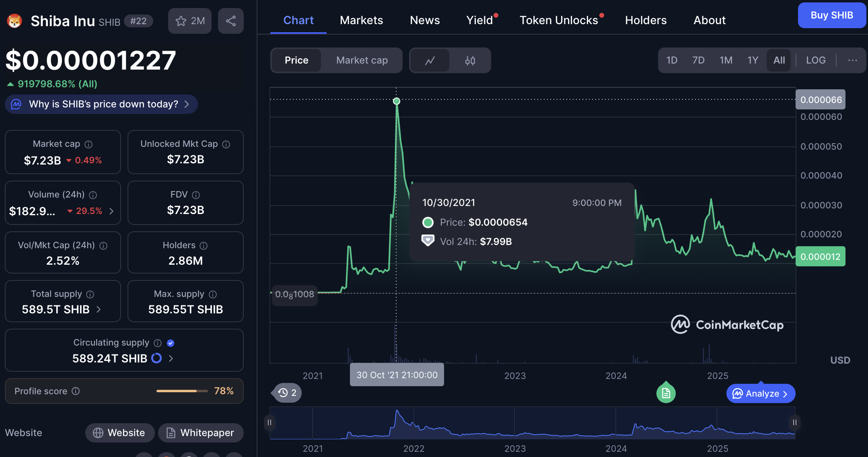The image size is (868, 457).
Task: Expand Total supply details chevron
Action: 99,309
